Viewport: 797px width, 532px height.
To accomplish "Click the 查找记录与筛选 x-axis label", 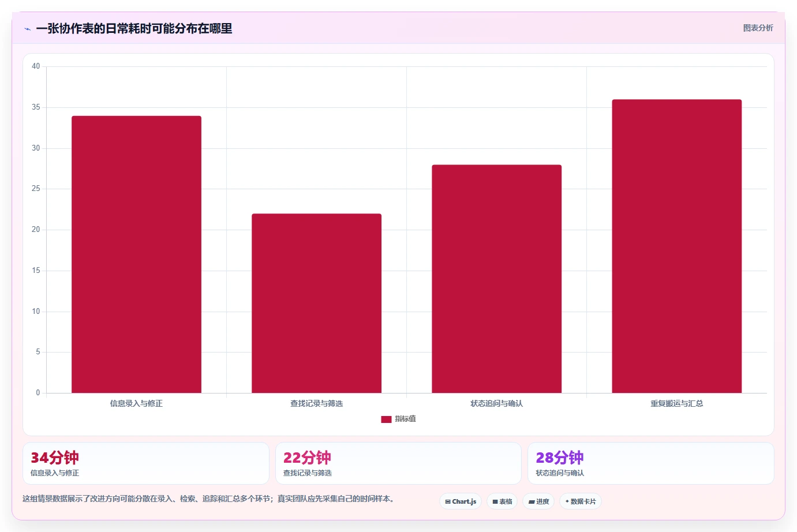I will (316, 403).
